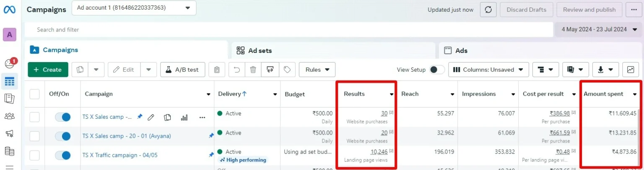644x170 pixels.
Task: Turn off the TS X Traffic campaign switch
Action: tap(63, 155)
